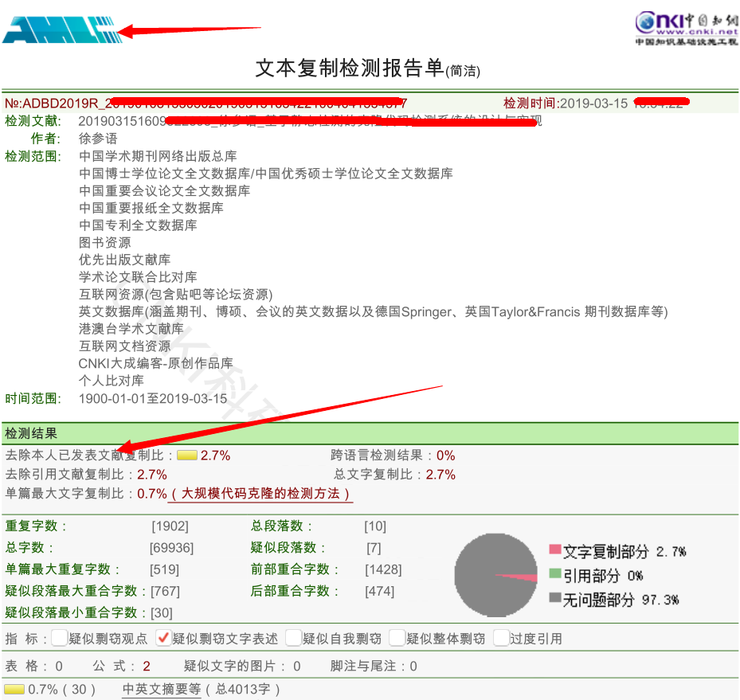Open the 中英文摘要等 section link
The image size is (740, 700).
point(162,690)
